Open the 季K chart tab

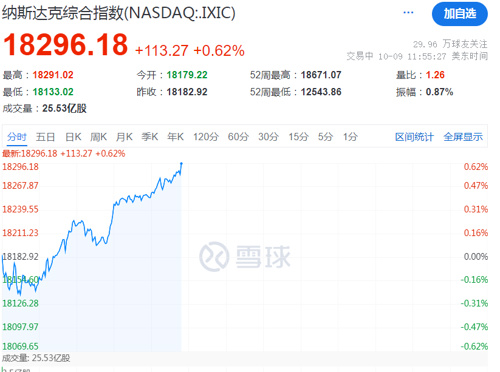pos(150,137)
